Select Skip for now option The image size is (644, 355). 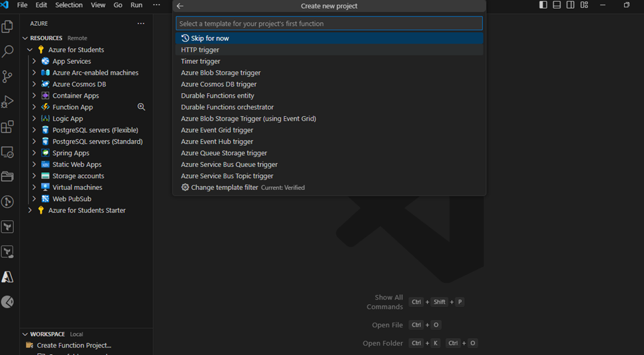click(329, 38)
